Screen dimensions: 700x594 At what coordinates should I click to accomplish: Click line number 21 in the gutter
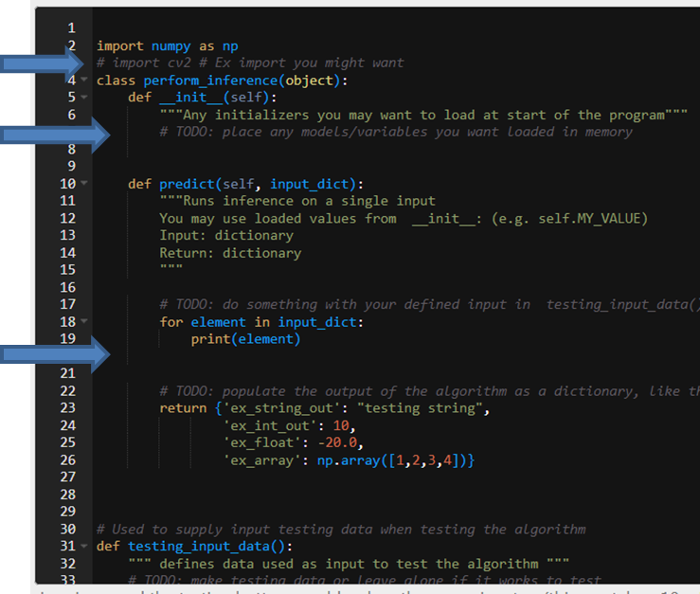tap(68, 373)
